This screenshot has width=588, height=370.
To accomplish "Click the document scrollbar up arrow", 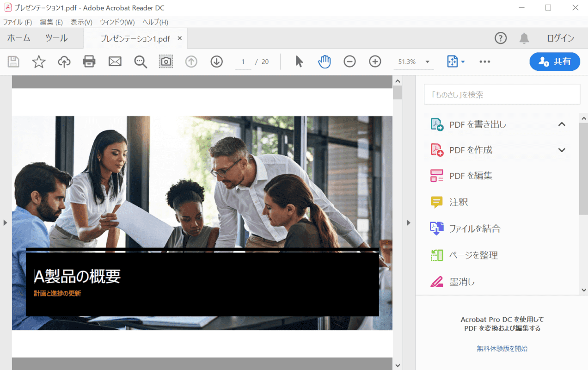I will 398,81.
